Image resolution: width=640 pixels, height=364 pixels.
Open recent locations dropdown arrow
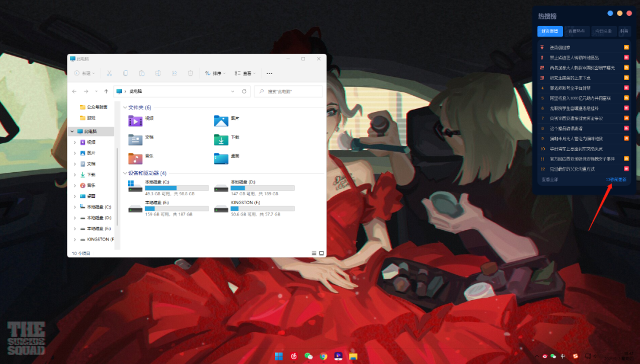[97, 91]
